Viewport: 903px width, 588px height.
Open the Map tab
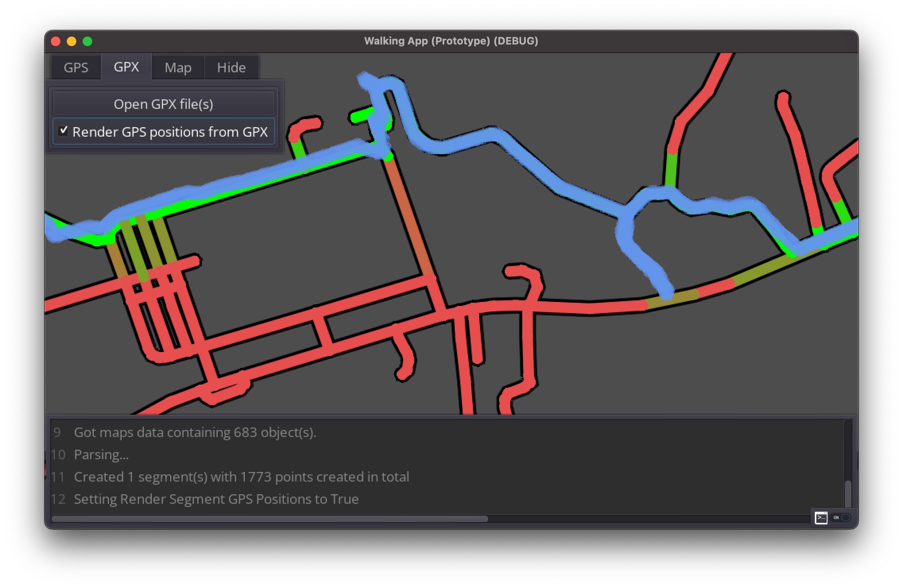coord(178,67)
